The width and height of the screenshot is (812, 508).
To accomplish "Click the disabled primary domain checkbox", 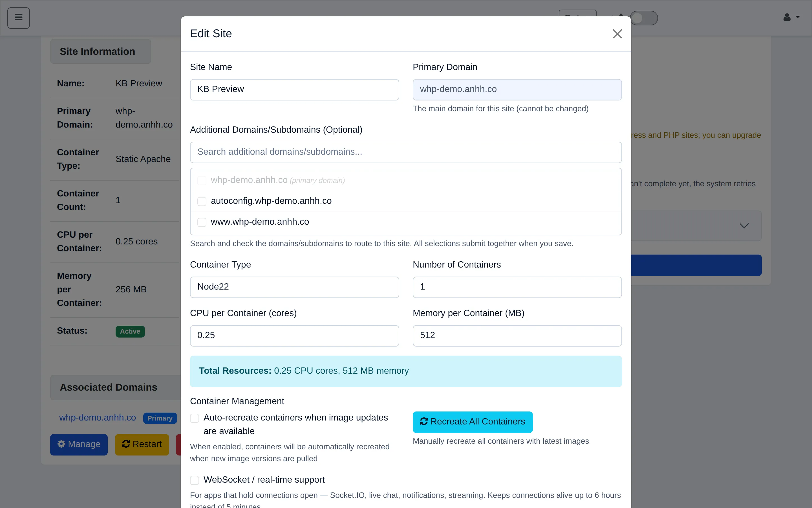I will pyautogui.click(x=202, y=180).
